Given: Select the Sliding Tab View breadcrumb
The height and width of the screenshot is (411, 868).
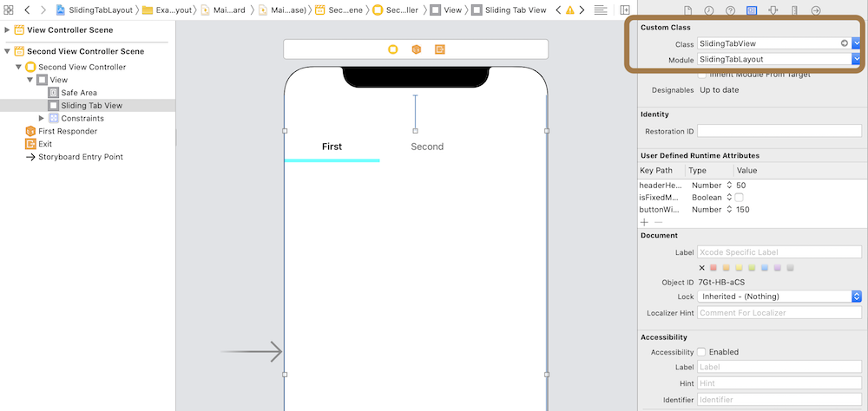Looking at the screenshot, I should pos(509,10).
